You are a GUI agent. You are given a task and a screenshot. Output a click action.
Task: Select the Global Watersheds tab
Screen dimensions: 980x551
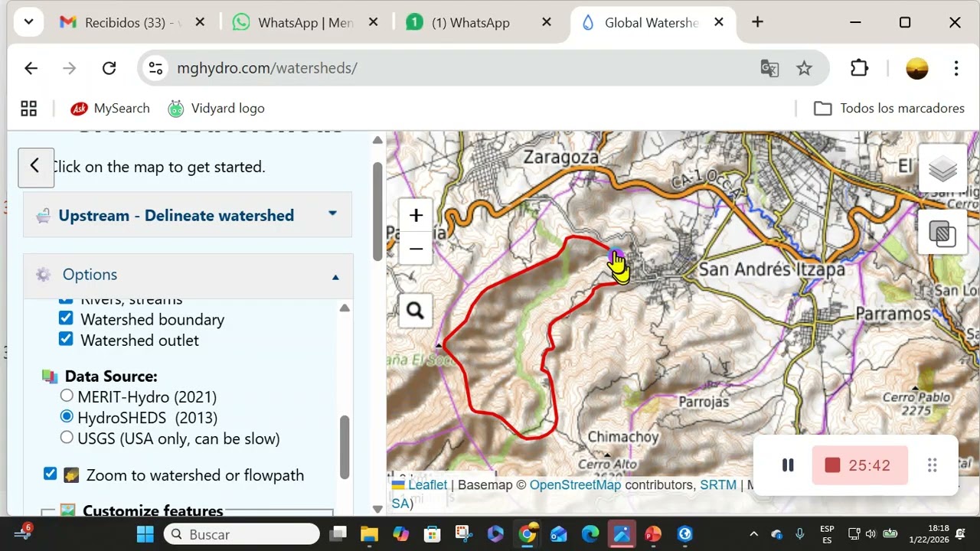(x=651, y=22)
